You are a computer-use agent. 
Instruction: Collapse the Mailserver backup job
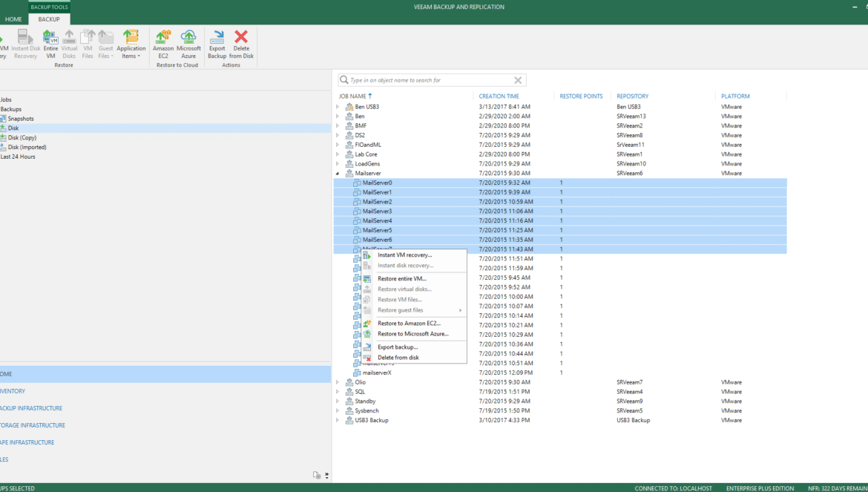coord(338,173)
